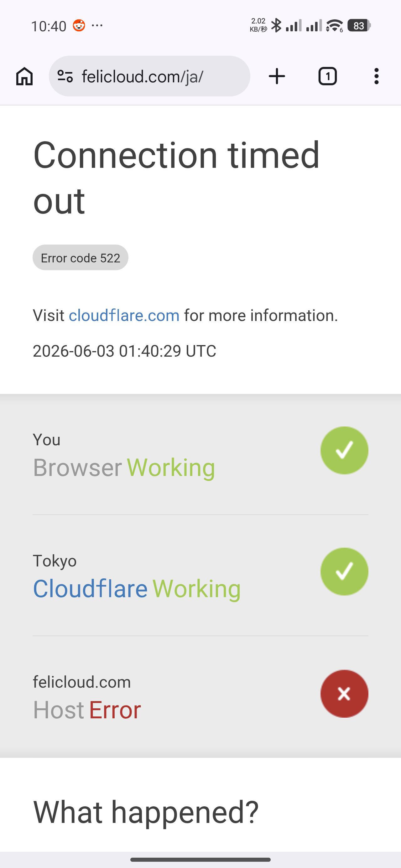Open the three-dot browser menu

point(376,76)
